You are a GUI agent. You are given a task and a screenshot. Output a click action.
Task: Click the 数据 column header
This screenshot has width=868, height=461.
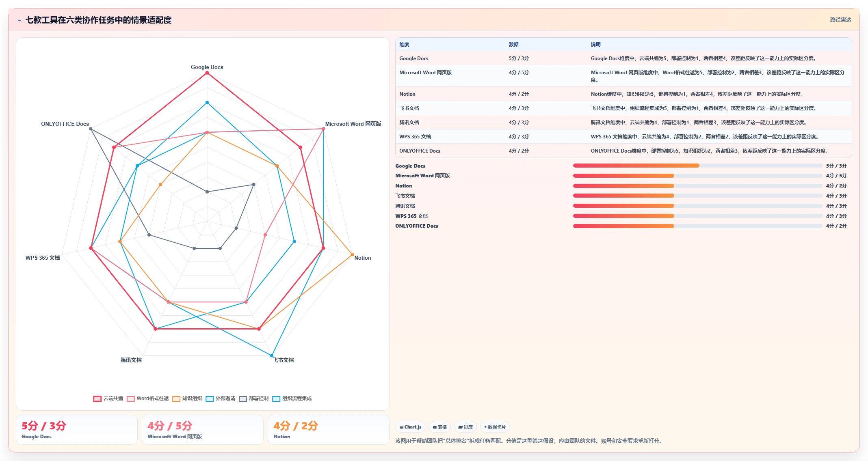pyautogui.click(x=514, y=45)
